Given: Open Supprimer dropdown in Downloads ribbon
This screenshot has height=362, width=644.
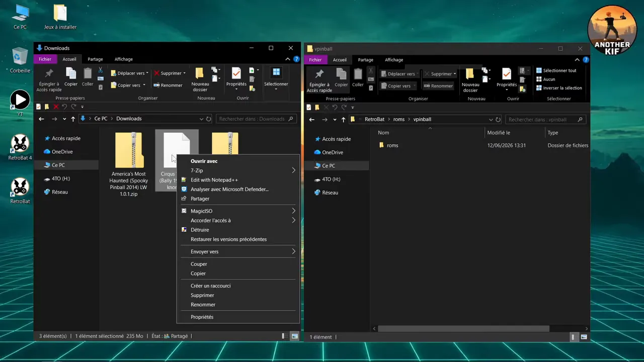Looking at the screenshot, I should click(x=184, y=73).
